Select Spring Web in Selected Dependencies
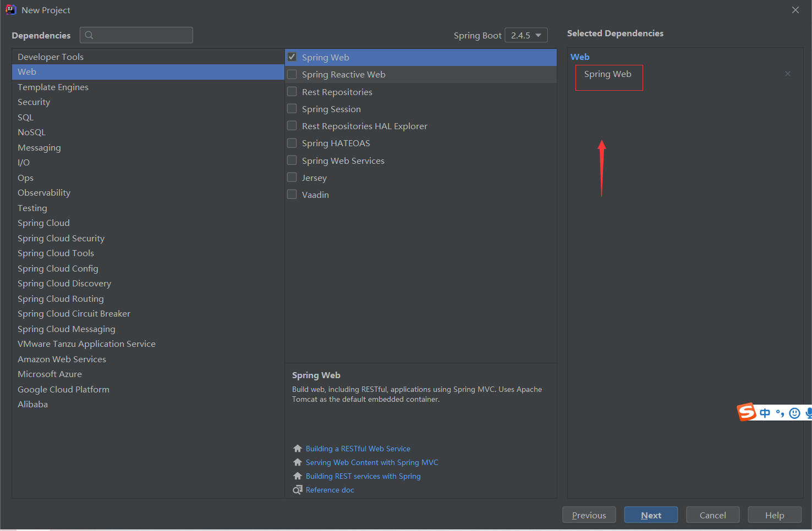 coord(608,74)
